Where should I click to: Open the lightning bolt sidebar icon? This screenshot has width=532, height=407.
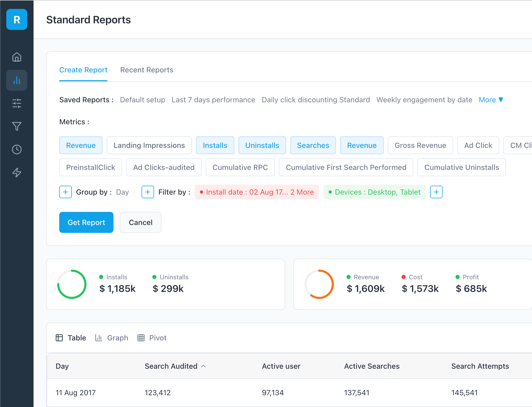[x=17, y=173]
